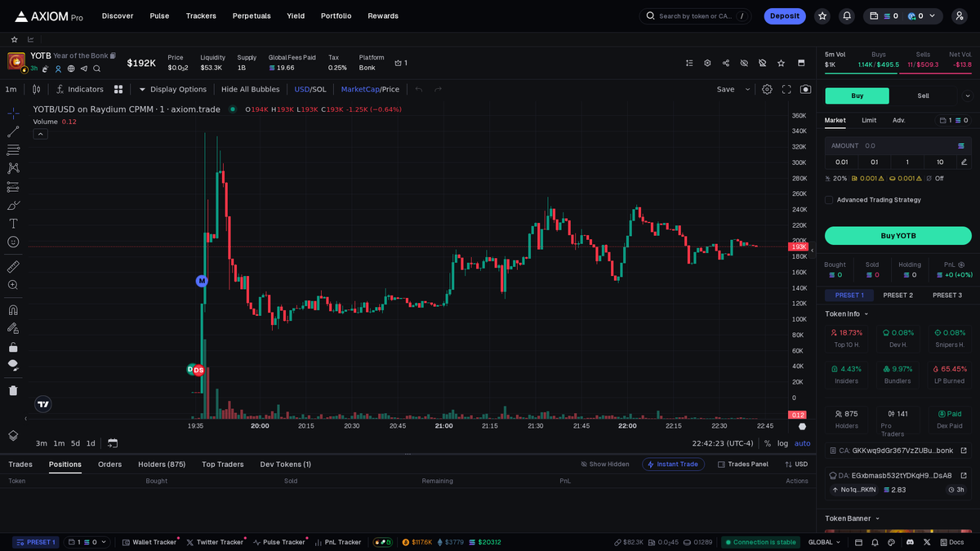Open the Pulse menu

pyautogui.click(x=159, y=16)
